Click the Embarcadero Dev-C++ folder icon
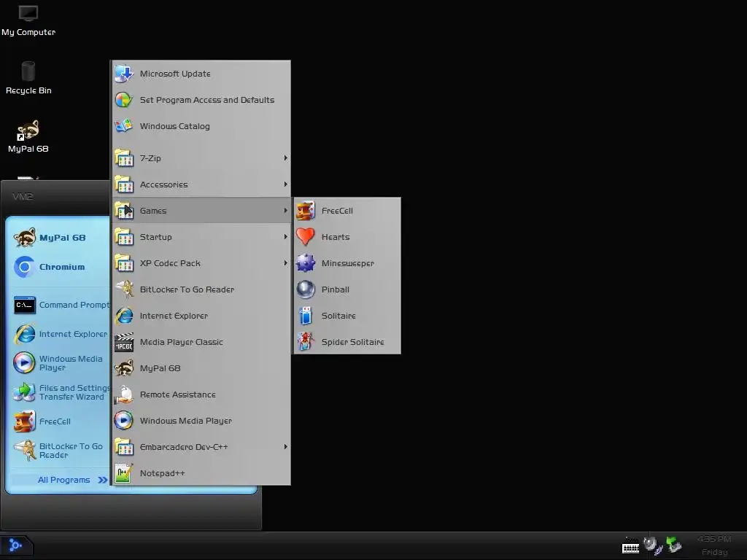Image resolution: width=747 pixels, height=560 pixels. [x=124, y=447]
